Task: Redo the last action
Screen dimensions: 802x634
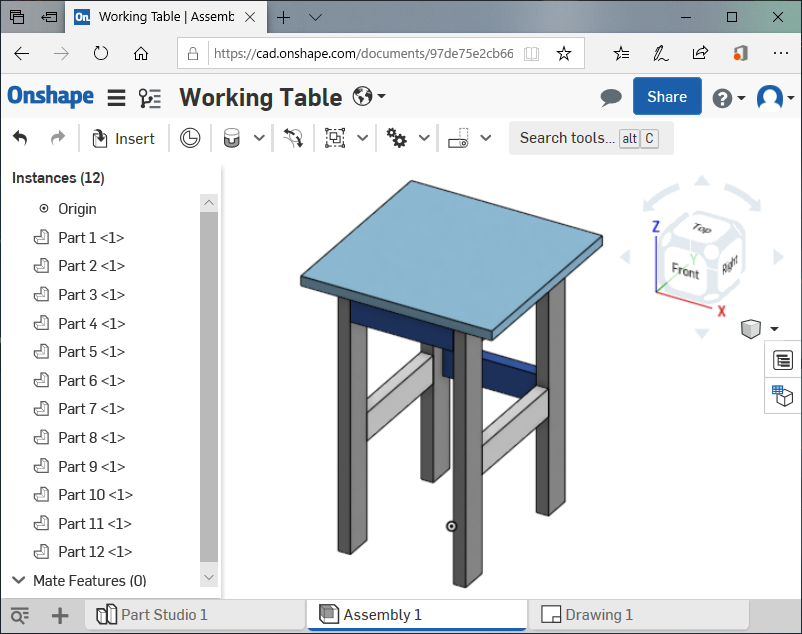Action: [58, 138]
